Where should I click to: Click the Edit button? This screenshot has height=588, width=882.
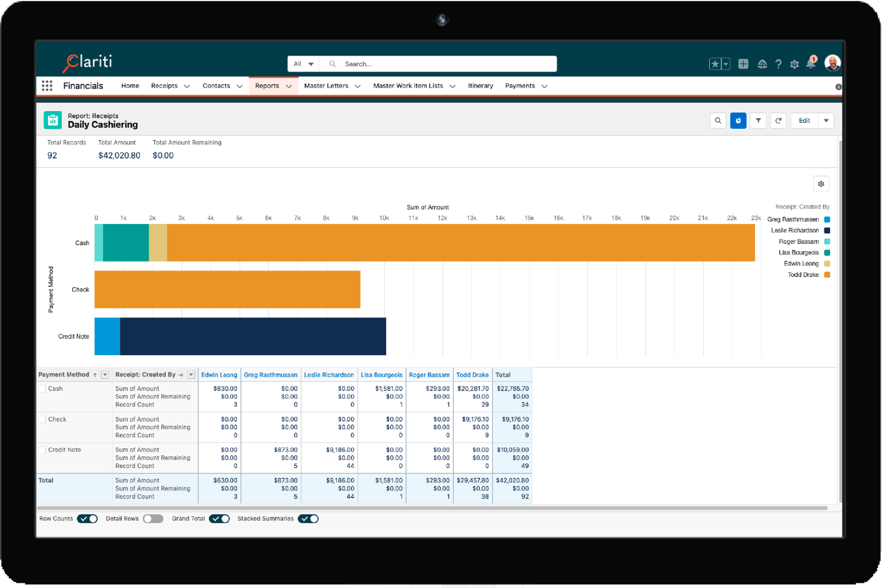804,121
